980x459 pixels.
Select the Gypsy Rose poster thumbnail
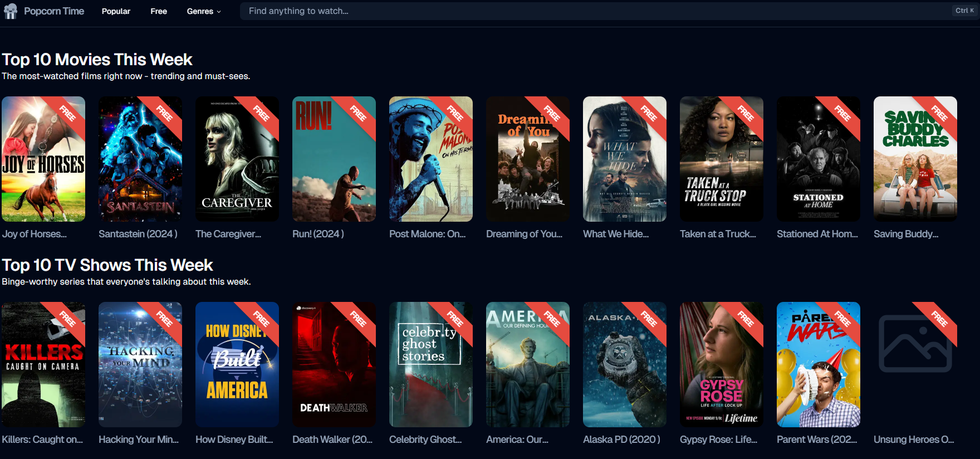click(722, 364)
